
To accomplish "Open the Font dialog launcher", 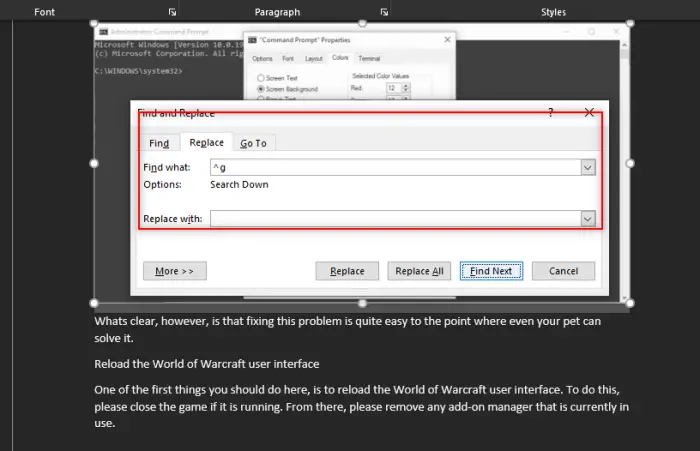I will pyautogui.click(x=172, y=12).
